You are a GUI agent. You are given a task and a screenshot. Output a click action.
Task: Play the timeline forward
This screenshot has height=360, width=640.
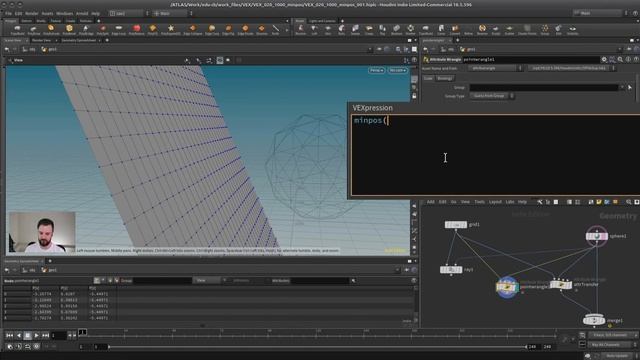tap(36, 336)
